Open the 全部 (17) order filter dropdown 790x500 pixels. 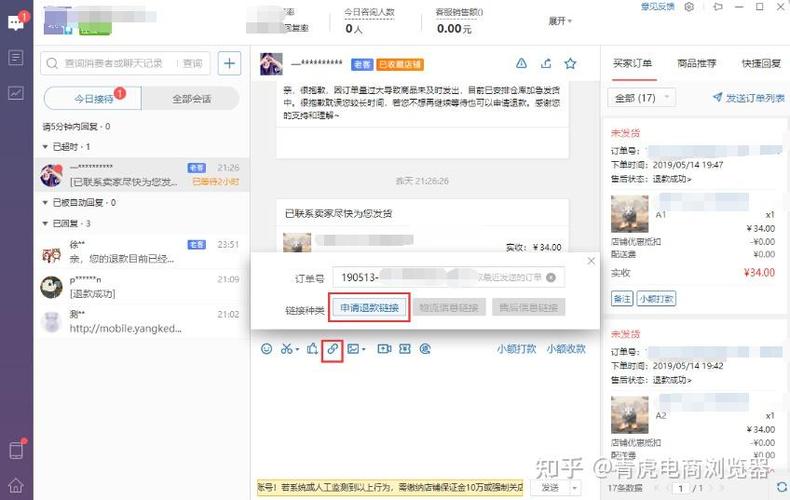(x=642, y=98)
